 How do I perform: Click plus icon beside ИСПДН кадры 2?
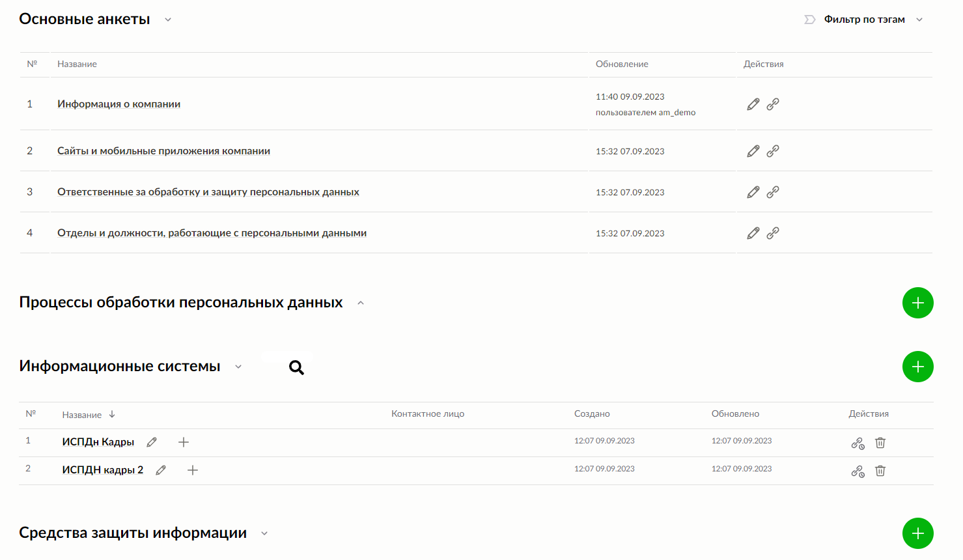193,470
